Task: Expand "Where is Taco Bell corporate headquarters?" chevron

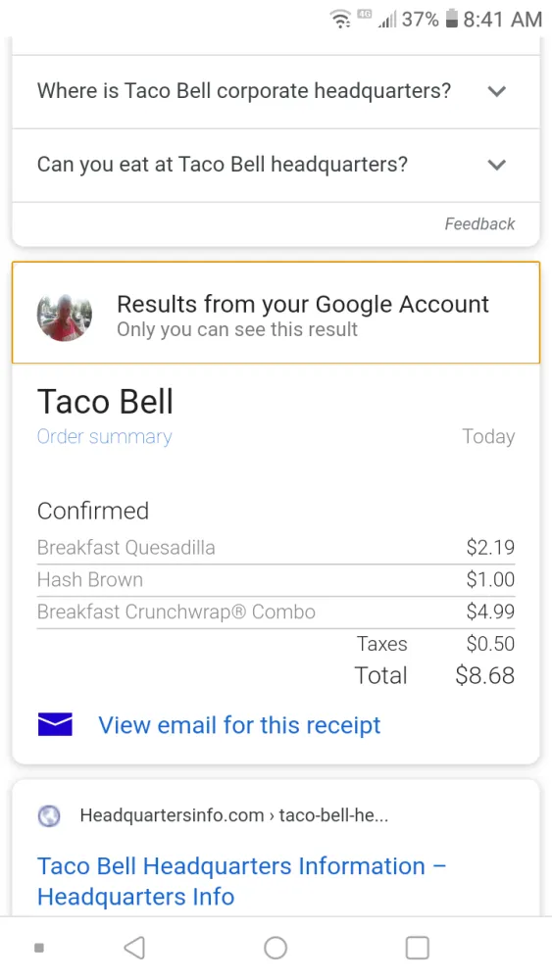Action: click(497, 91)
